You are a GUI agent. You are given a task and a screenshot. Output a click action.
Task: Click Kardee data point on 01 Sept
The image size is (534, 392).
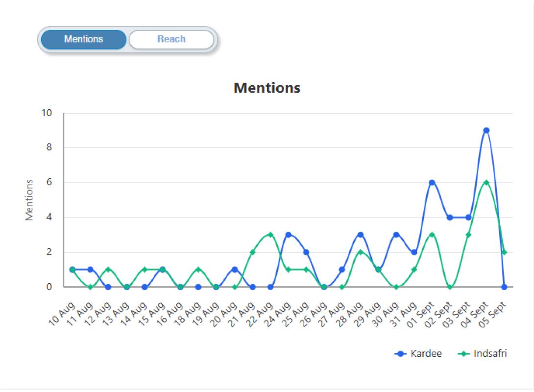pos(432,182)
